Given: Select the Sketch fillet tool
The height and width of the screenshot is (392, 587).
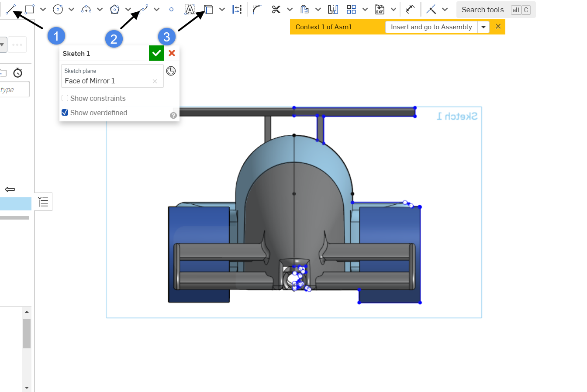Looking at the screenshot, I should pos(257,9).
